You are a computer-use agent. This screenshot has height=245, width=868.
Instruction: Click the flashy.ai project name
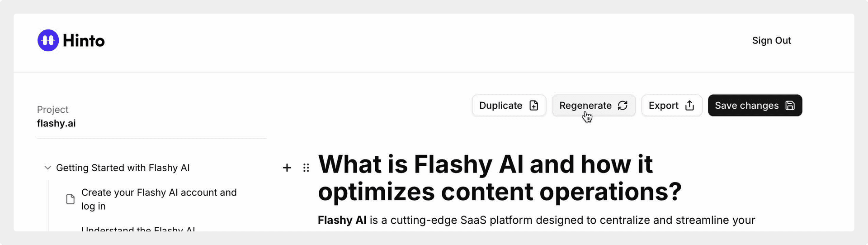click(x=56, y=123)
